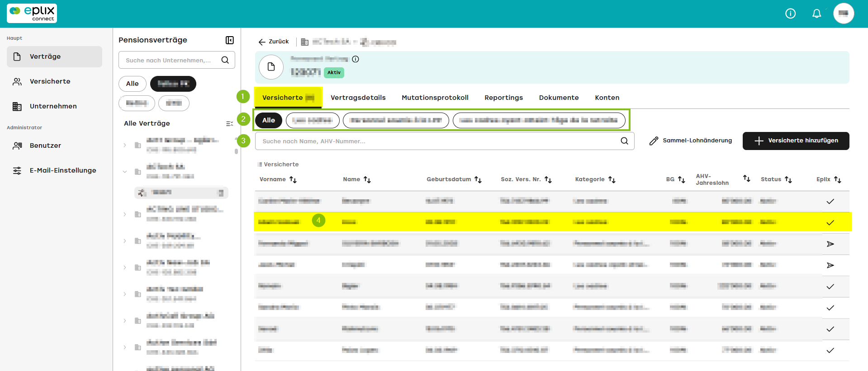Sort by Soz. Vers. Nr. column
This screenshot has height=371, width=868.
[548, 180]
